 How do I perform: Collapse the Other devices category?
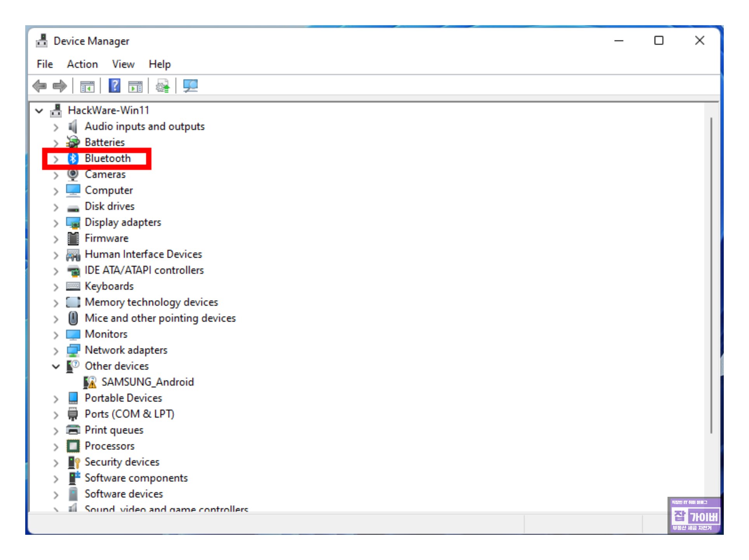[56, 367]
